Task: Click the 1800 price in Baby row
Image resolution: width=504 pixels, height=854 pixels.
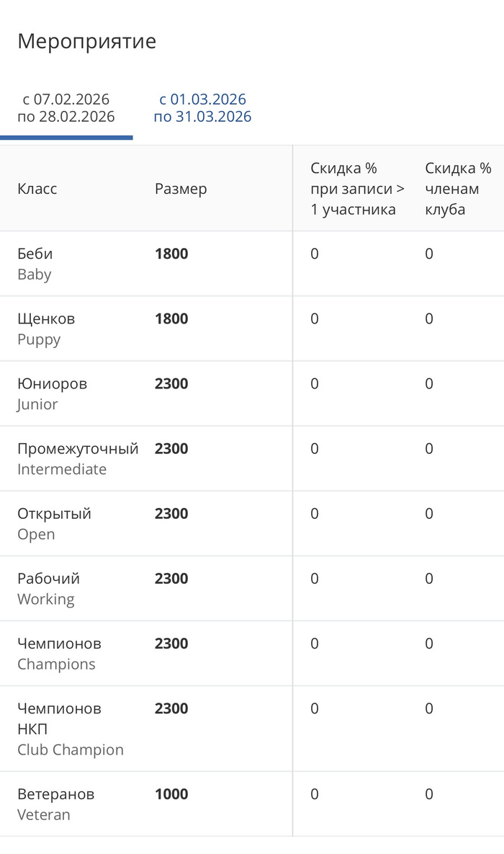Action: click(171, 254)
